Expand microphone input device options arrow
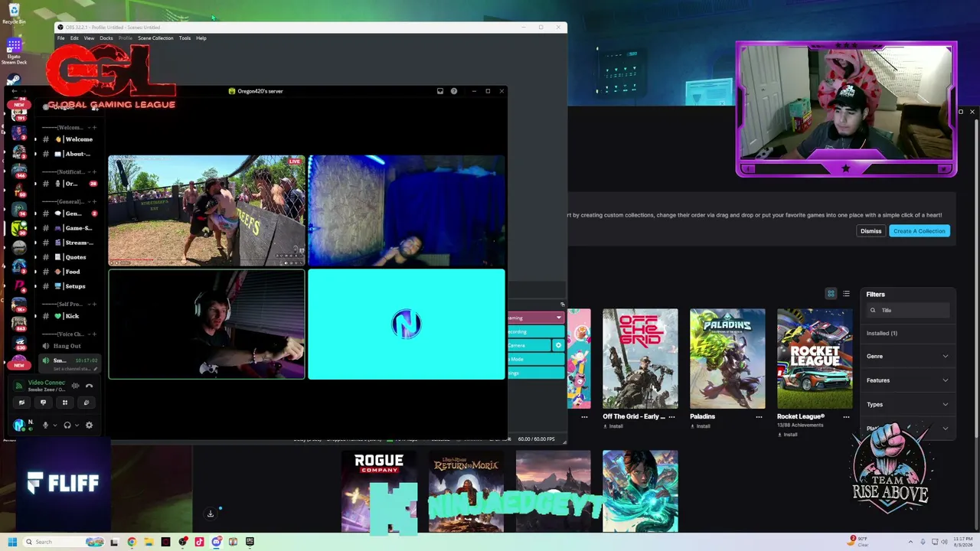Image resolution: width=980 pixels, height=551 pixels. tap(54, 425)
